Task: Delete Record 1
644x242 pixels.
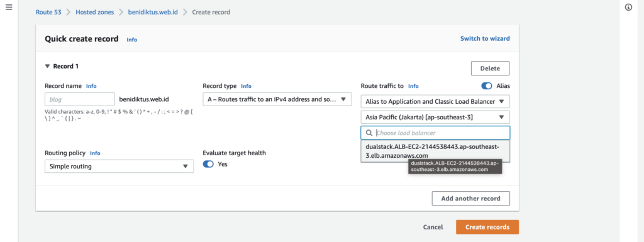Action: [490, 69]
